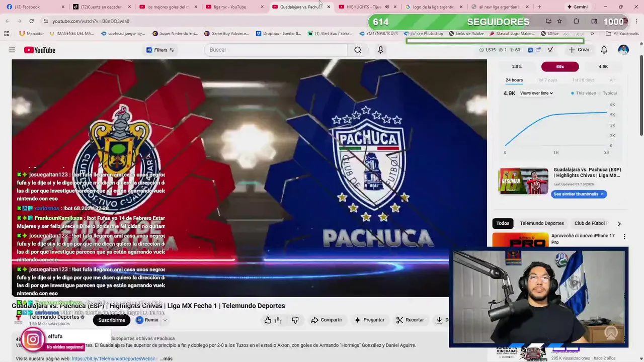Open the All Bookmarks folder
The image size is (644, 362).
click(x=622, y=34)
